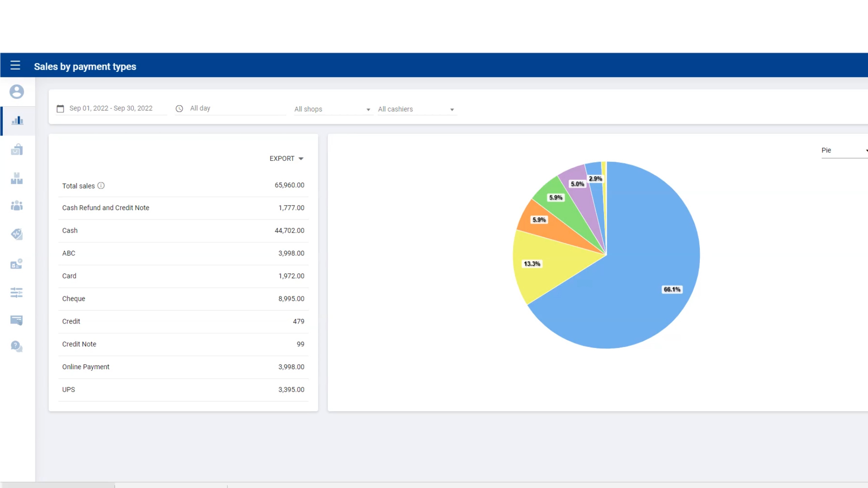
Task: Open the Reports bar chart sidebar icon
Action: [17, 121]
